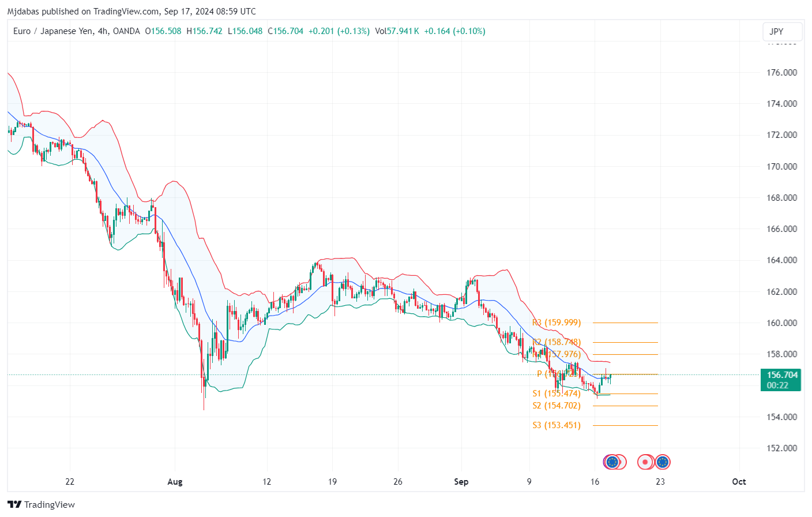Click the S1 (155.474) pivot label
Viewport: 812px width, 517px height.
point(557,394)
